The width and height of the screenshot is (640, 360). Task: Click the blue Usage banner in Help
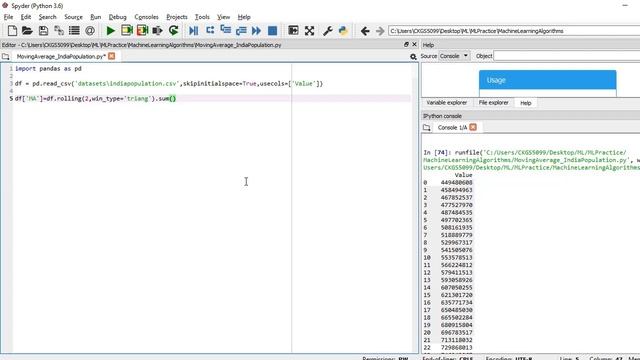click(547, 80)
